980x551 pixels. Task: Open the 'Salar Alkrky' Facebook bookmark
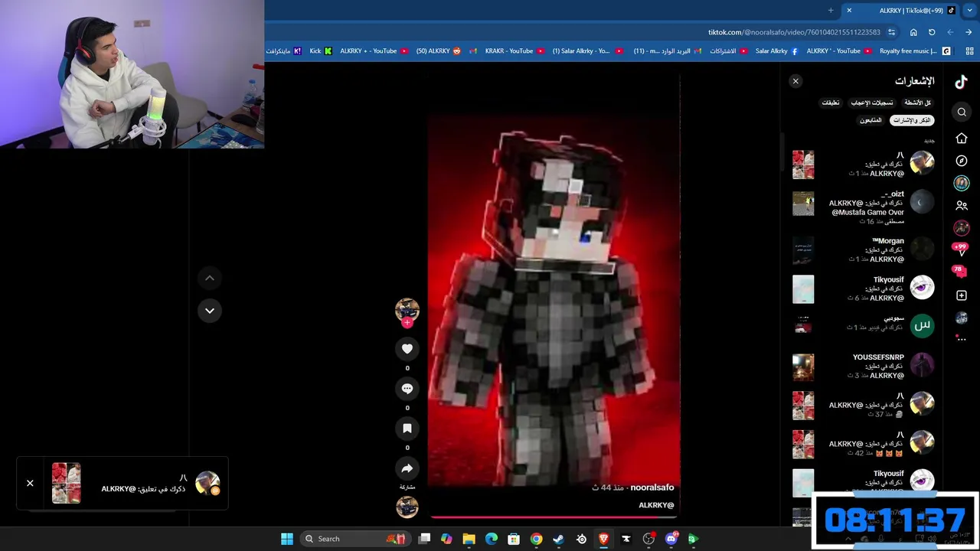point(776,51)
